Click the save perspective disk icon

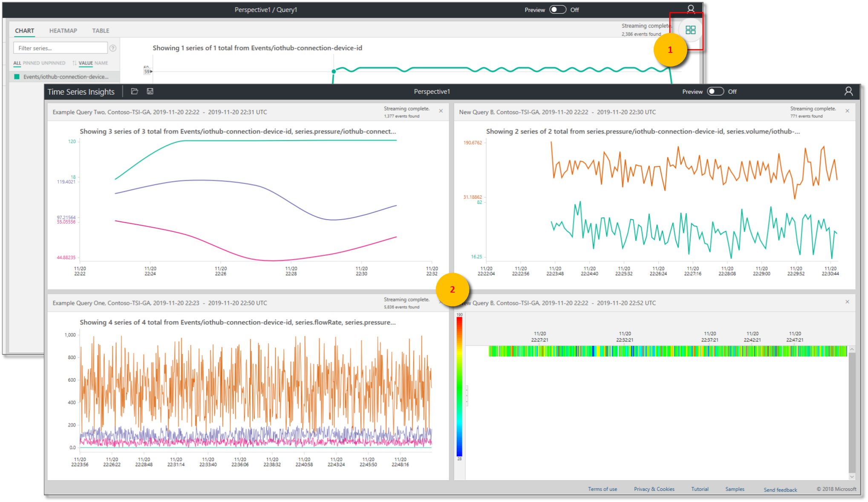(x=150, y=91)
